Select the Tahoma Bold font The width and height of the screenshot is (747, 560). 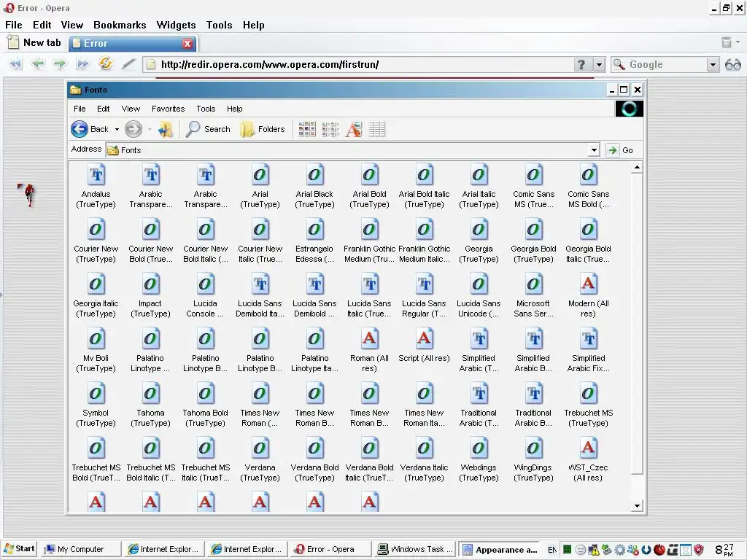(205, 405)
